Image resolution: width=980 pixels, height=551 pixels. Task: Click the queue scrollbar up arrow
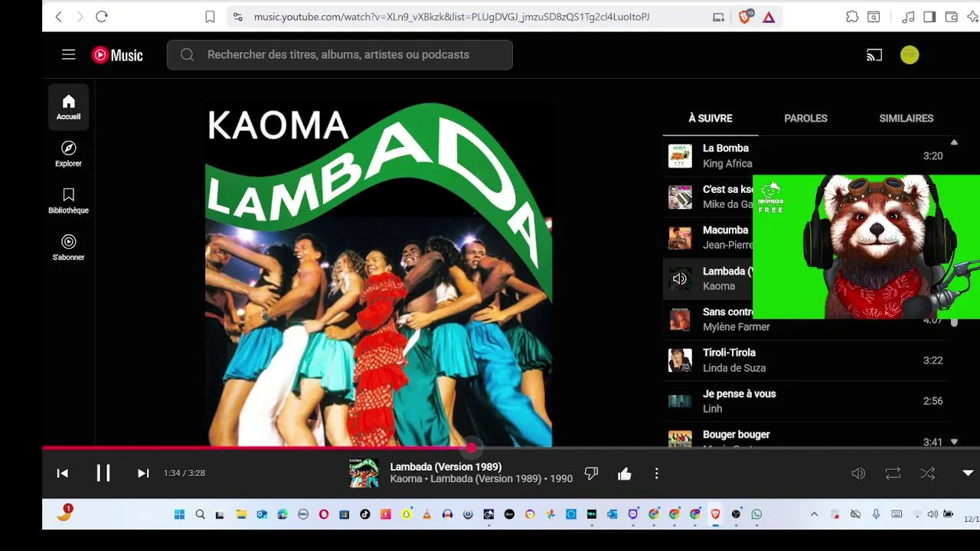[x=954, y=142]
